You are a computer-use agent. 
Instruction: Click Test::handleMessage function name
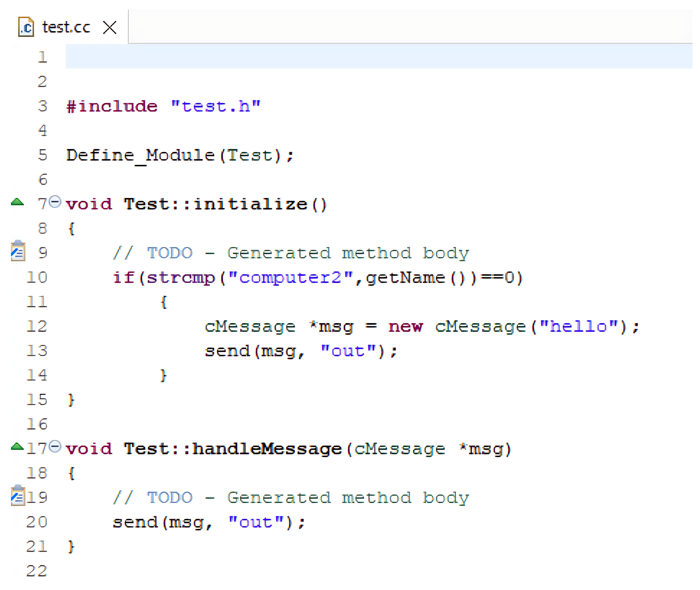coord(233,449)
